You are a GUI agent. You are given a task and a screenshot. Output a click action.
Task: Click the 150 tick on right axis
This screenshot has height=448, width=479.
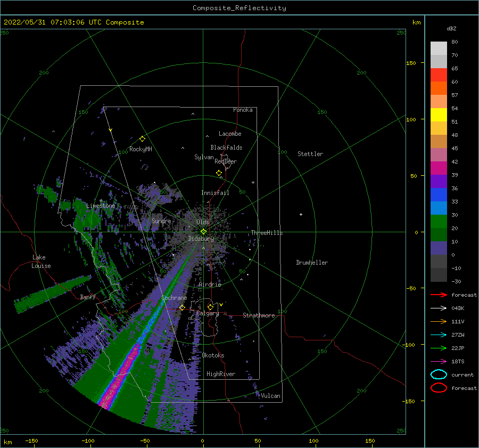pyautogui.click(x=411, y=63)
